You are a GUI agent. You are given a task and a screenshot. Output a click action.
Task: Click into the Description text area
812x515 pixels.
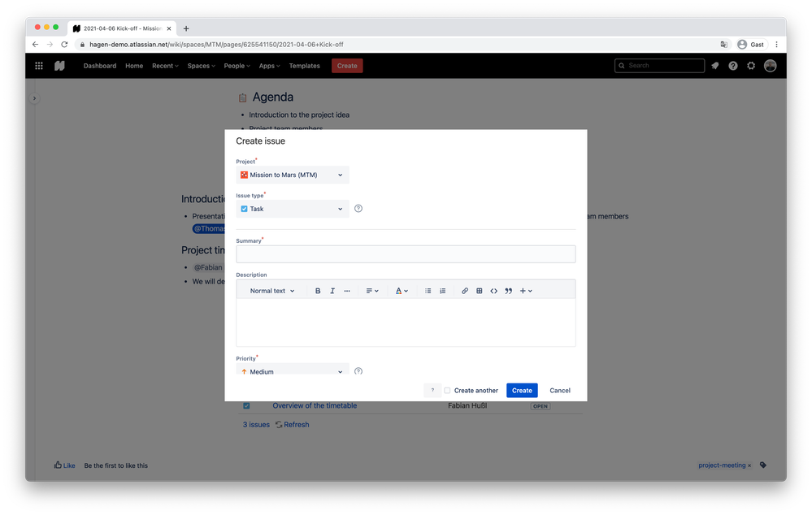406,322
